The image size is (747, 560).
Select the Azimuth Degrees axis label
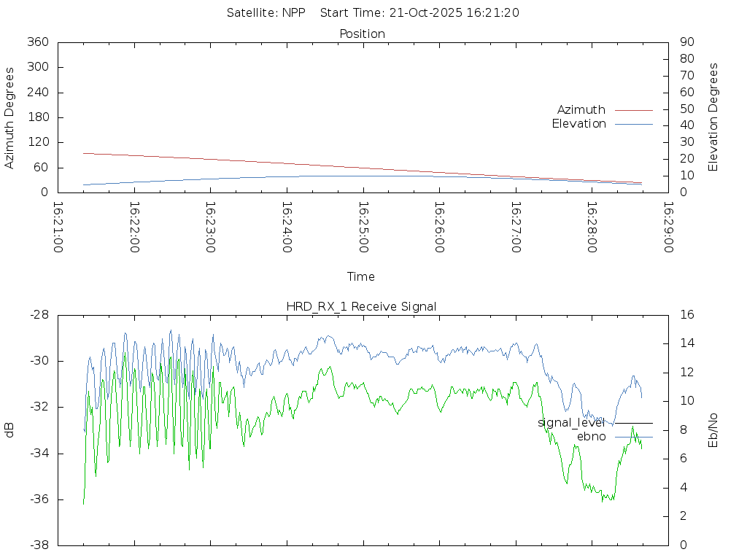[9, 117]
